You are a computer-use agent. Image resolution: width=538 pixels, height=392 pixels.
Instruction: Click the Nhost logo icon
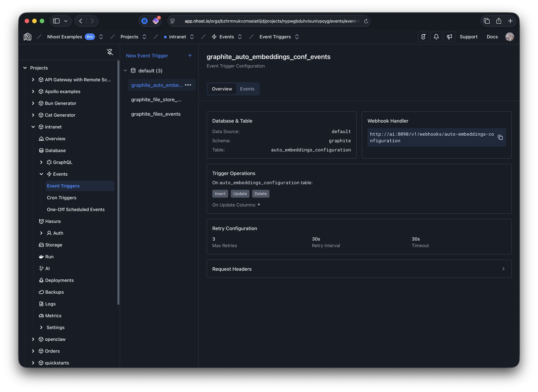(27, 37)
